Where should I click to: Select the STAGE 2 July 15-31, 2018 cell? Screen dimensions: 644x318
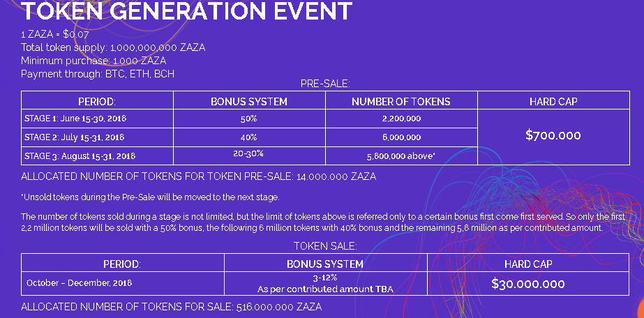tap(73, 137)
